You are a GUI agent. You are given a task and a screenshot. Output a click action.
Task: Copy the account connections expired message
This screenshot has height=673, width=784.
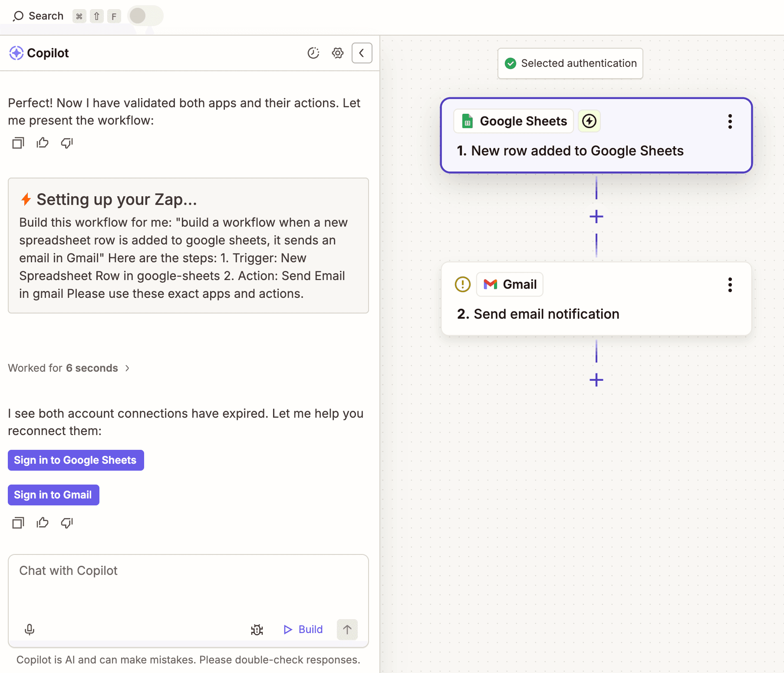(x=18, y=523)
